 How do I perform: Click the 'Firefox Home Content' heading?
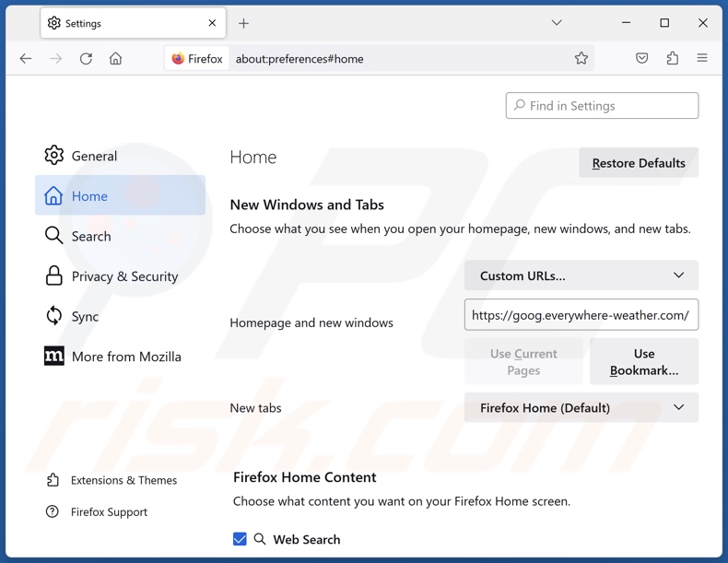pos(305,477)
